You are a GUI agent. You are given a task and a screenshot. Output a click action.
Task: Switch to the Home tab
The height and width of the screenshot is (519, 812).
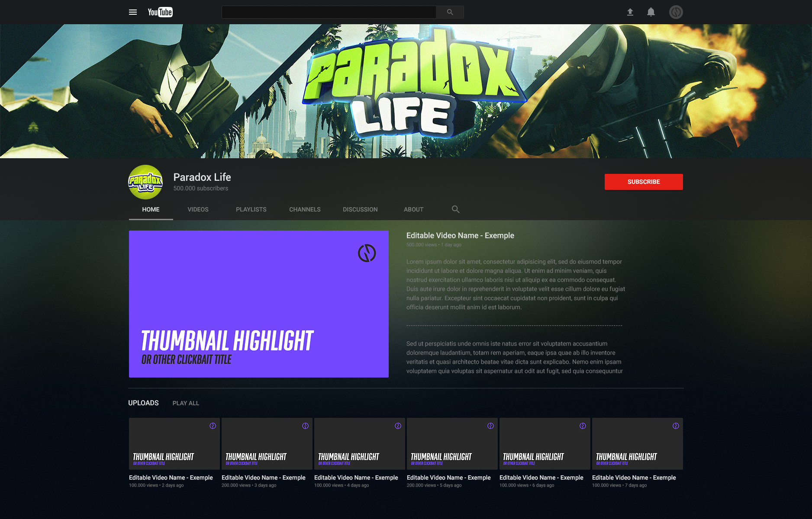[151, 209]
